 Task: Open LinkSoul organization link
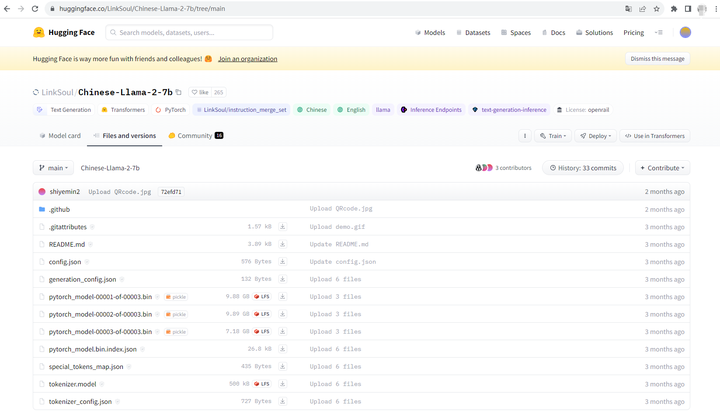57,92
